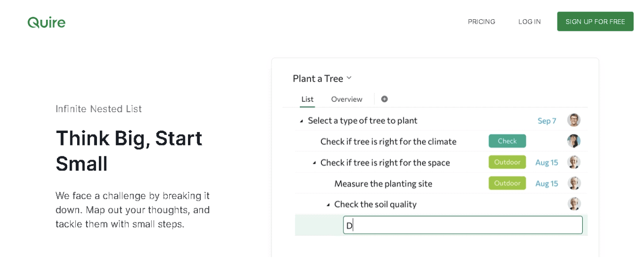The width and height of the screenshot is (644, 263).
Task: Click avatar on Check the soil quality row
Action: point(574,204)
